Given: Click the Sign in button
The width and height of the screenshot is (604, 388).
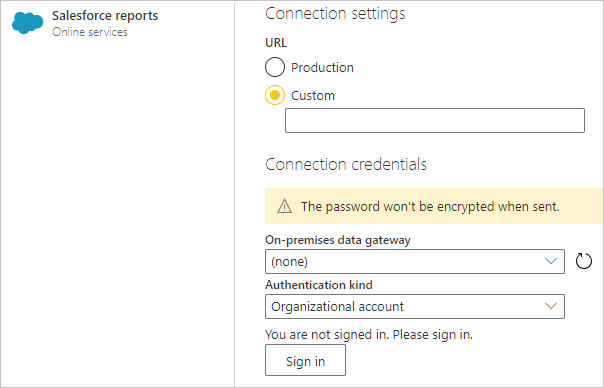Looking at the screenshot, I should tap(305, 360).
